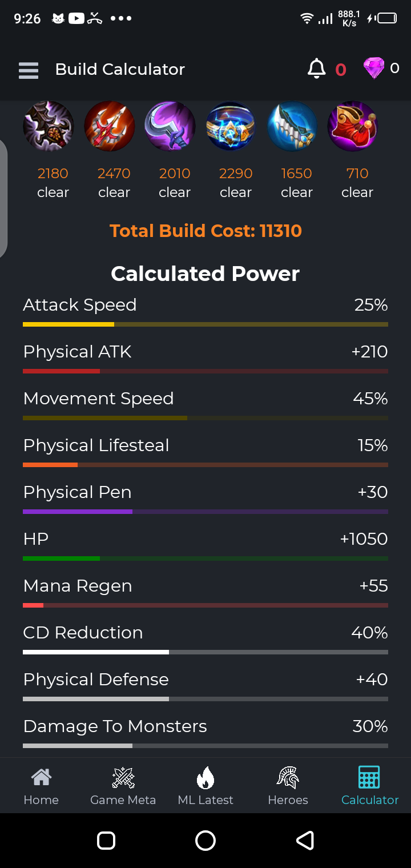This screenshot has width=411, height=868.
Task: Clear the 2470 cost item
Action: click(114, 192)
